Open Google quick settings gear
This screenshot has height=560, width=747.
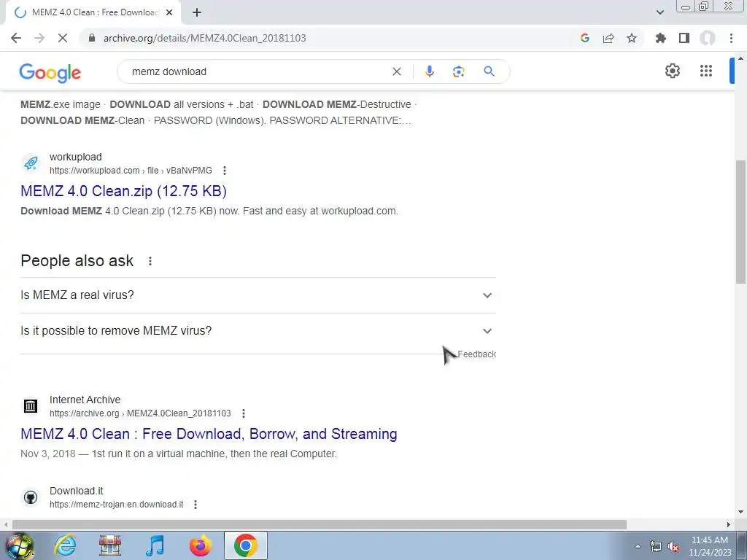coord(672,71)
